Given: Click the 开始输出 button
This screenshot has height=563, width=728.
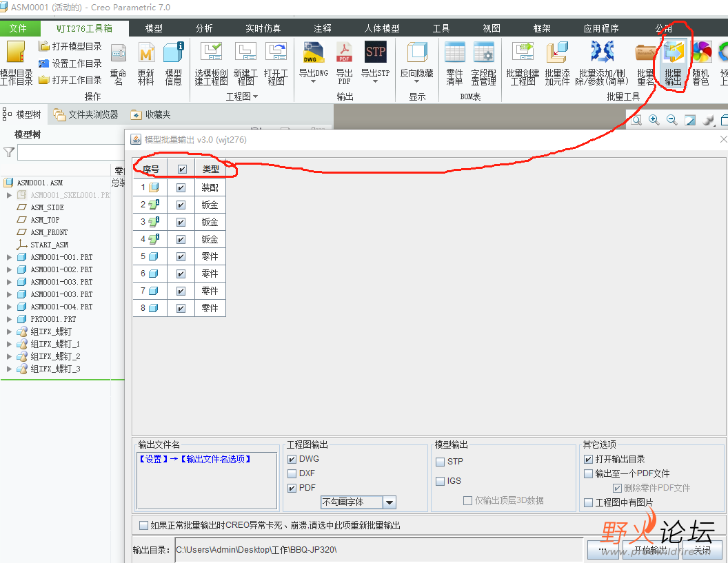Looking at the screenshot, I should (x=649, y=550).
